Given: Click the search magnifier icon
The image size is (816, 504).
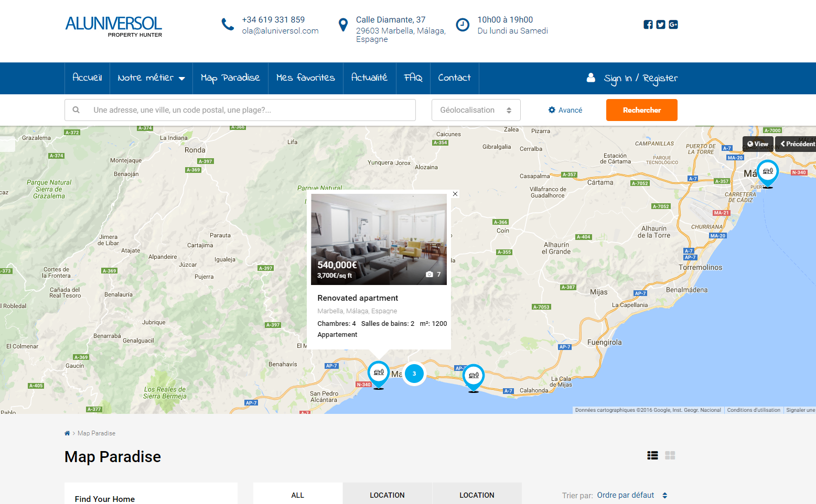Looking at the screenshot, I should pyautogui.click(x=76, y=110).
